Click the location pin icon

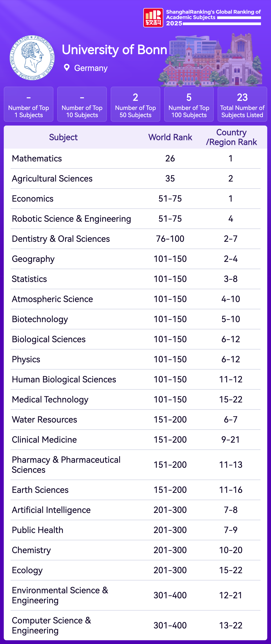(67, 68)
